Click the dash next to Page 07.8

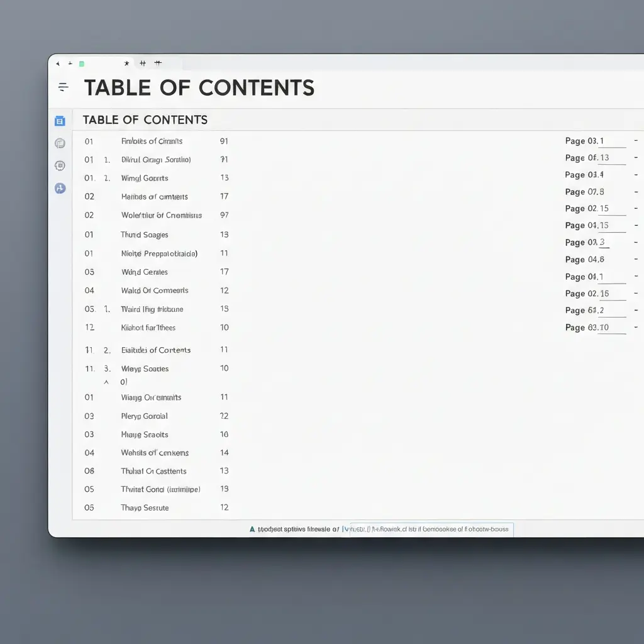pos(636,191)
